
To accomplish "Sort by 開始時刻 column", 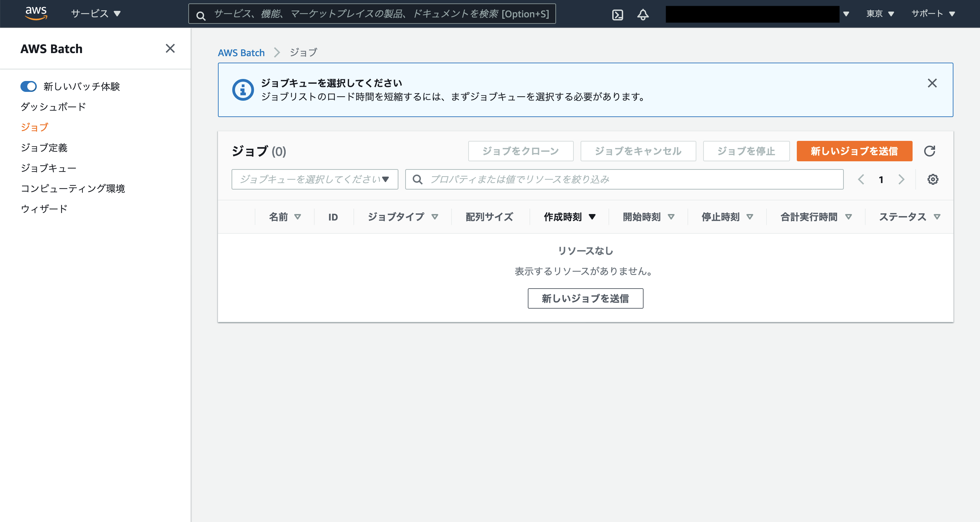I will click(x=648, y=217).
